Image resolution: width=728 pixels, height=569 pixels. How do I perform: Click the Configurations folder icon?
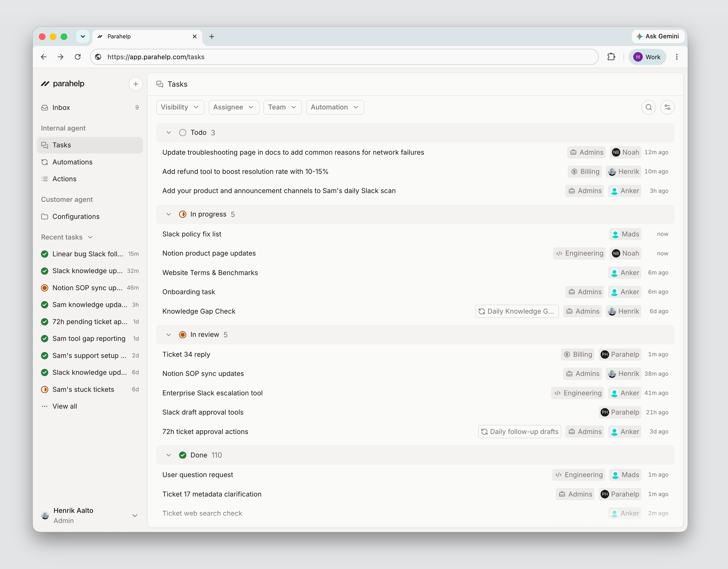45,216
